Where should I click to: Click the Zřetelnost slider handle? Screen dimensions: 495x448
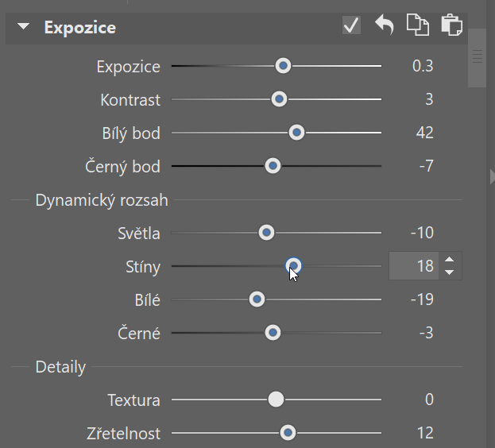pos(288,433)
